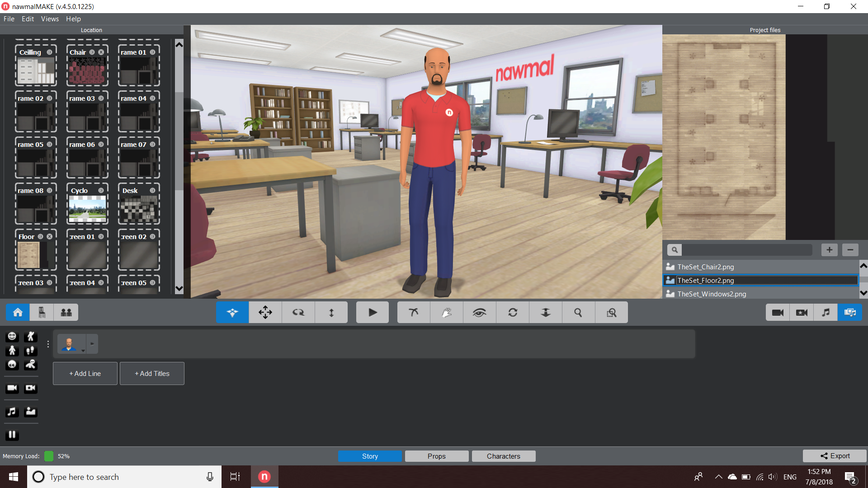Viewport: 868px width, 488px height.
Task: Add the crawling figure action
Action: click(x=31, y=364)
